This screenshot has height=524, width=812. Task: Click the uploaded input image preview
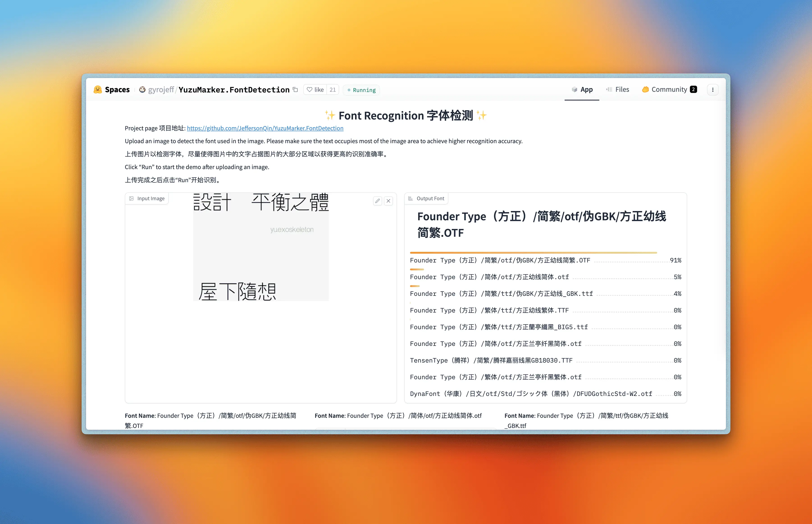[261, 247]
